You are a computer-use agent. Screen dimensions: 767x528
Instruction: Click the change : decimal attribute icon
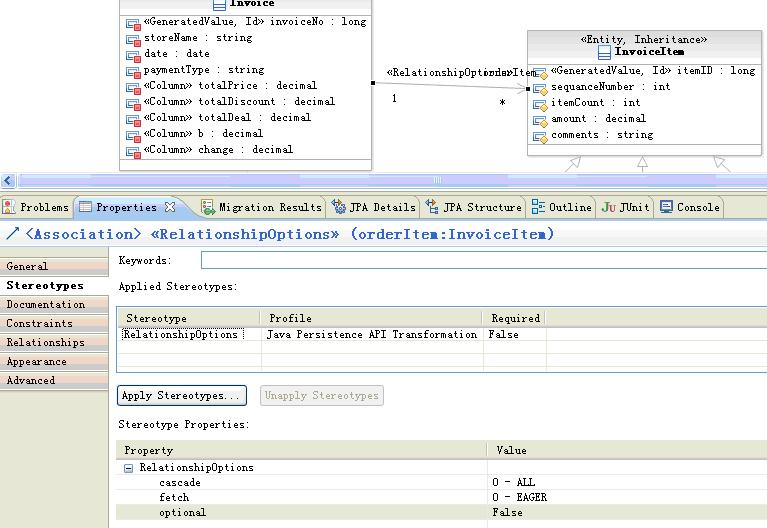133,152
